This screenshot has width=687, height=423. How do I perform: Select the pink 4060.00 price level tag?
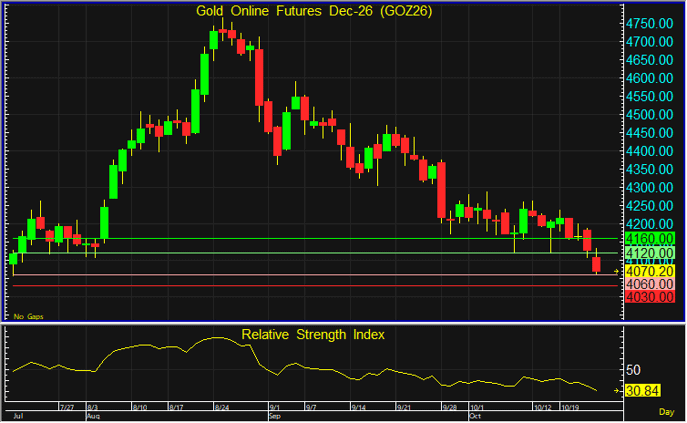click(x=649, y=284)
